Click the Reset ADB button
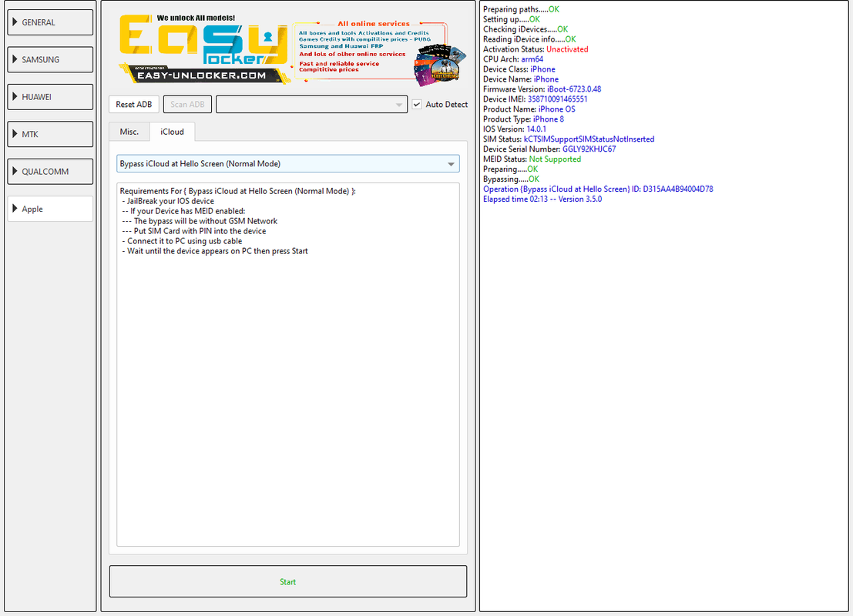The image size is (853, 616). [x=134, y=105]
